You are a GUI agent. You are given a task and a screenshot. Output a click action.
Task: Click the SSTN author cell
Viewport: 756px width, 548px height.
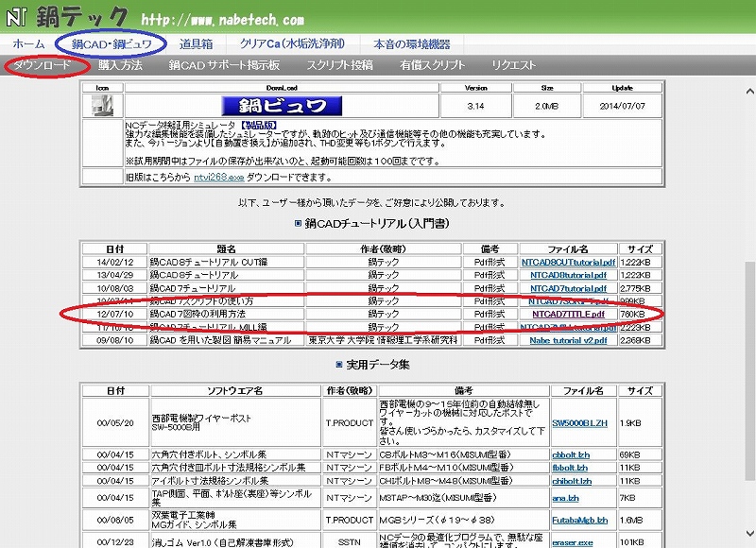coord(349,542)
